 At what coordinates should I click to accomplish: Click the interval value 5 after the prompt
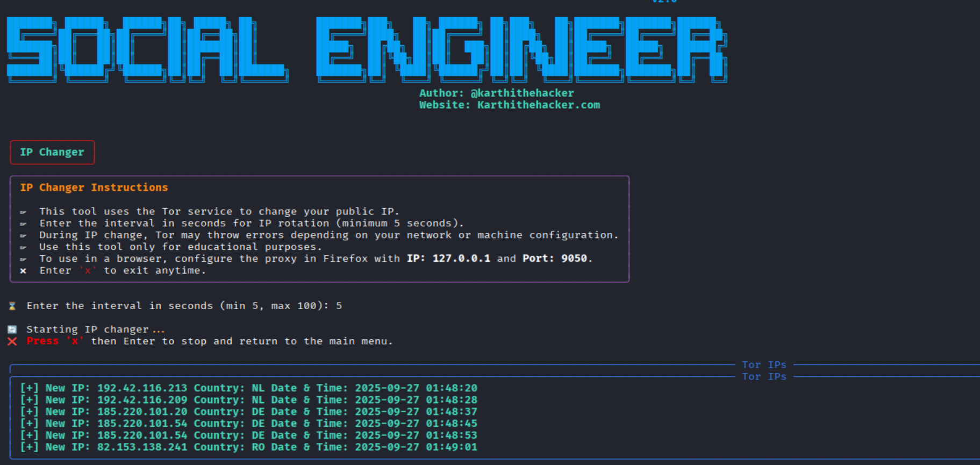(x=339, y=306)
